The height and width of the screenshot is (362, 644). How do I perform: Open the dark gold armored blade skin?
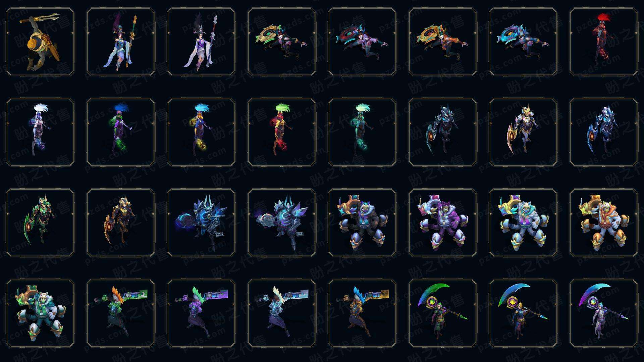coord(121,223)
